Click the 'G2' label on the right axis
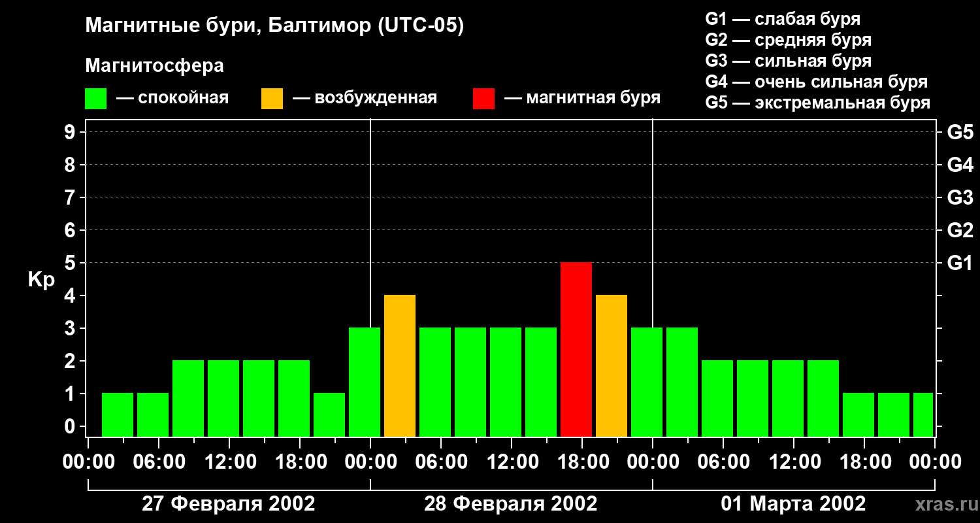The image size is (980, 523). [960, 230]
